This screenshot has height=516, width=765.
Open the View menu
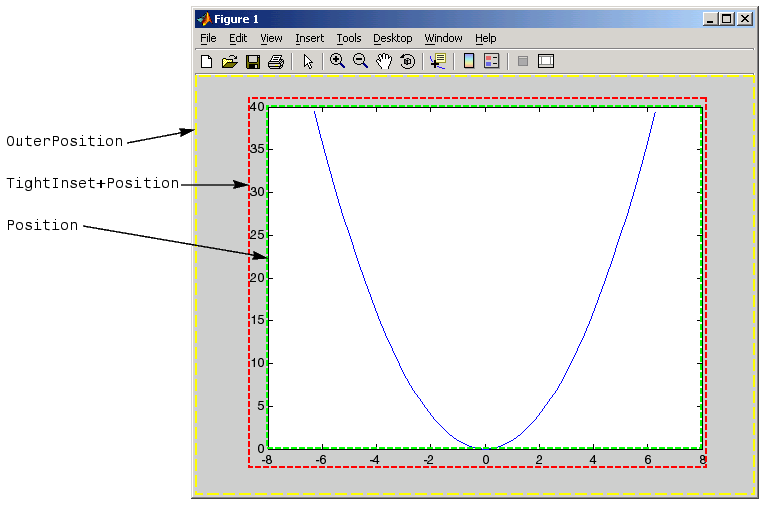point(271,38)
